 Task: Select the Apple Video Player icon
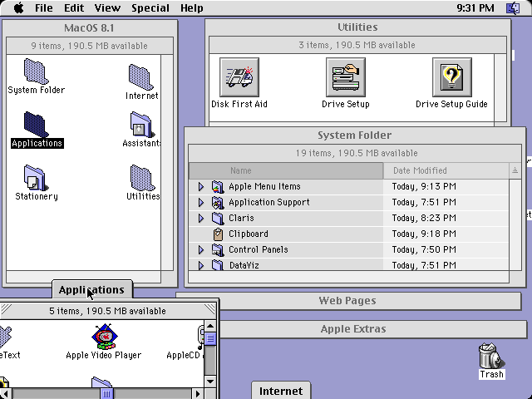point(105,337)
